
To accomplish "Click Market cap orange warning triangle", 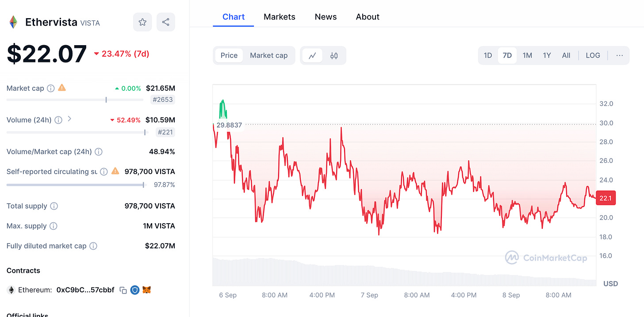I will coord(62,88).
